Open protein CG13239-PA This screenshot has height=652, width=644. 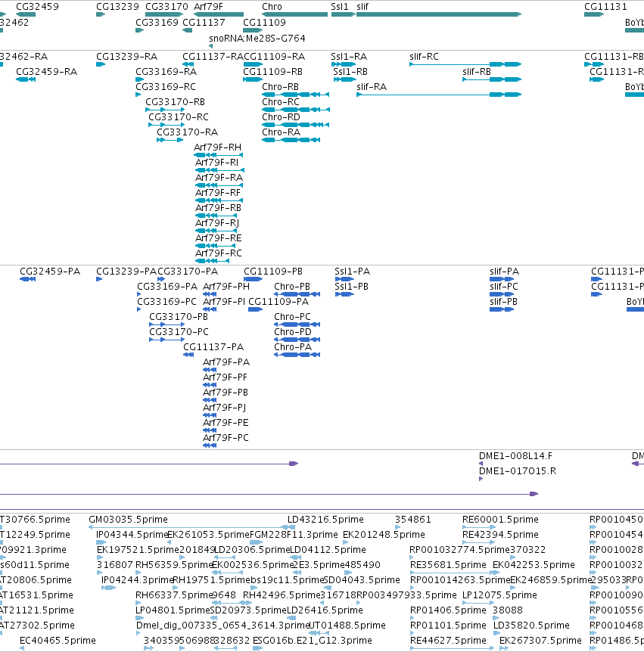(126, 272)
